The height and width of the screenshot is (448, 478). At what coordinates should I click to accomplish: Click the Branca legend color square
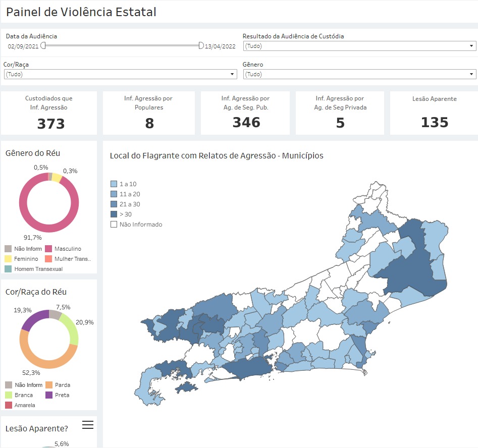[x=9, y=395]
